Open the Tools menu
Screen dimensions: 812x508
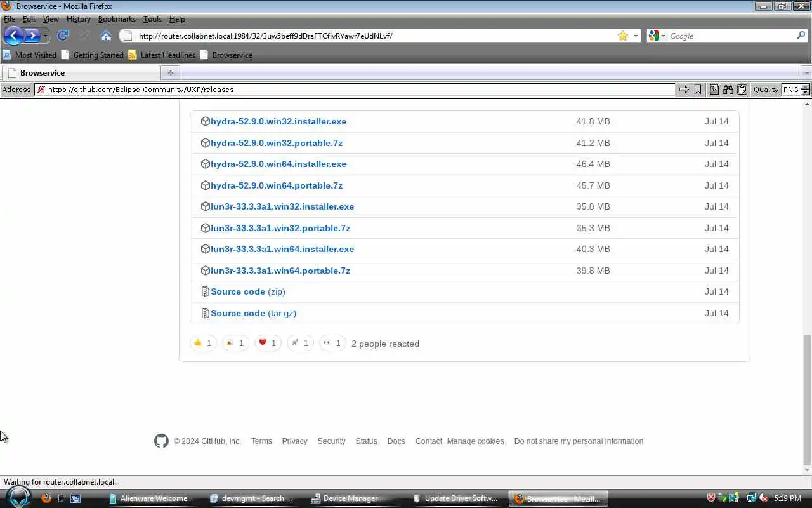(x=152, y=19)
